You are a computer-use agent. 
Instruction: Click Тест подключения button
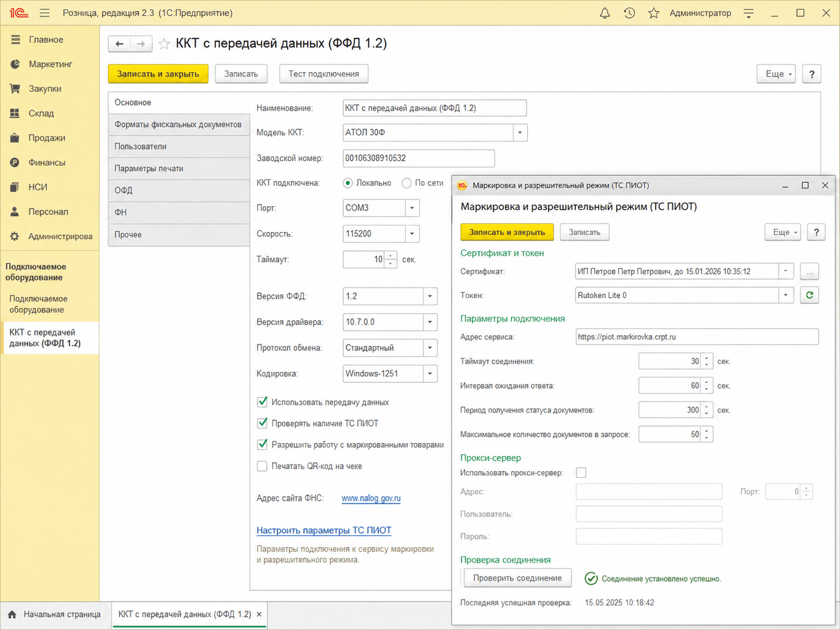(324, 74)
